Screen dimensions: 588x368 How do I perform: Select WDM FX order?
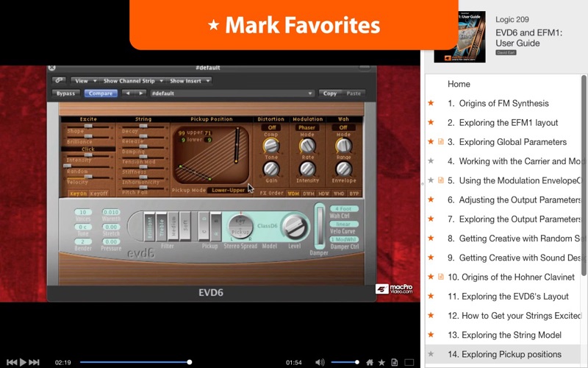293,194
